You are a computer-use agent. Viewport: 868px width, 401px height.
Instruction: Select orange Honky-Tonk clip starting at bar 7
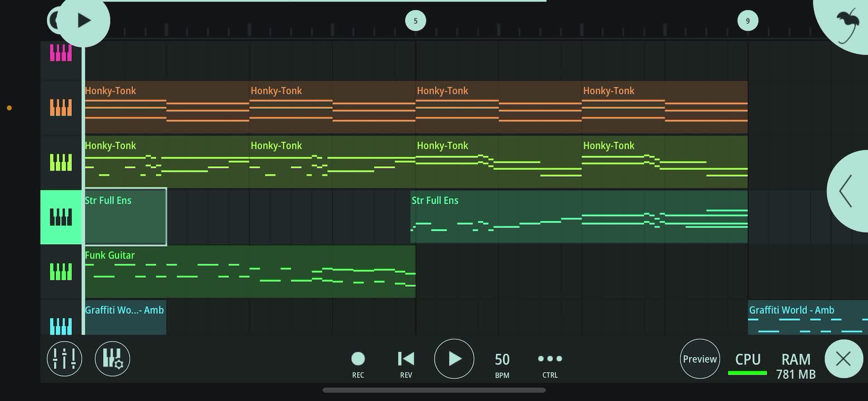coord(665,107)
